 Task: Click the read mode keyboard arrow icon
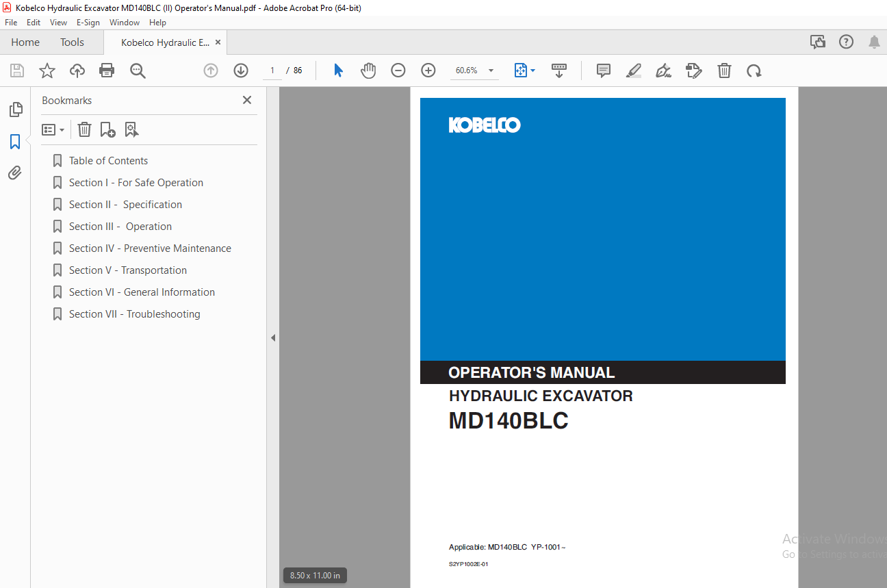(x=559, y=71)
